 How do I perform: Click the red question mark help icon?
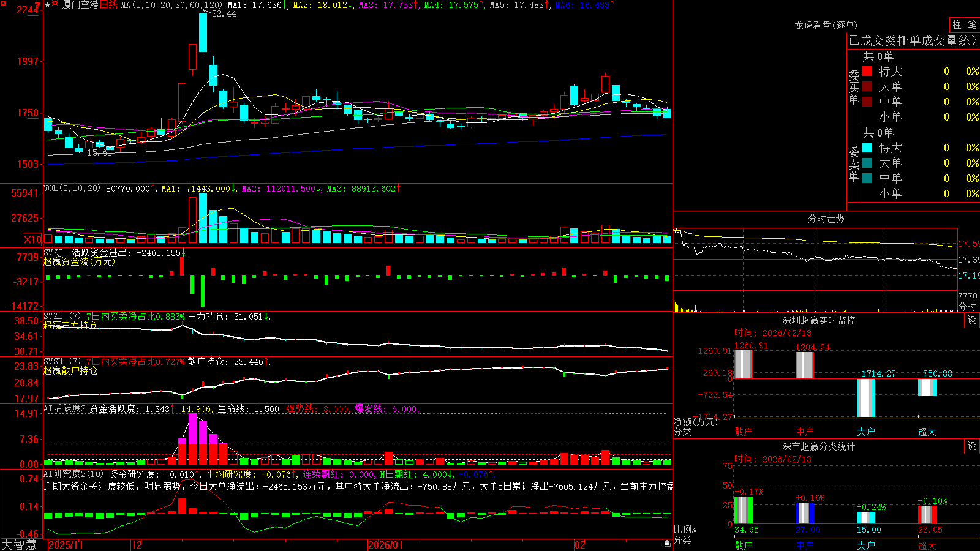[x=37, y=4]
